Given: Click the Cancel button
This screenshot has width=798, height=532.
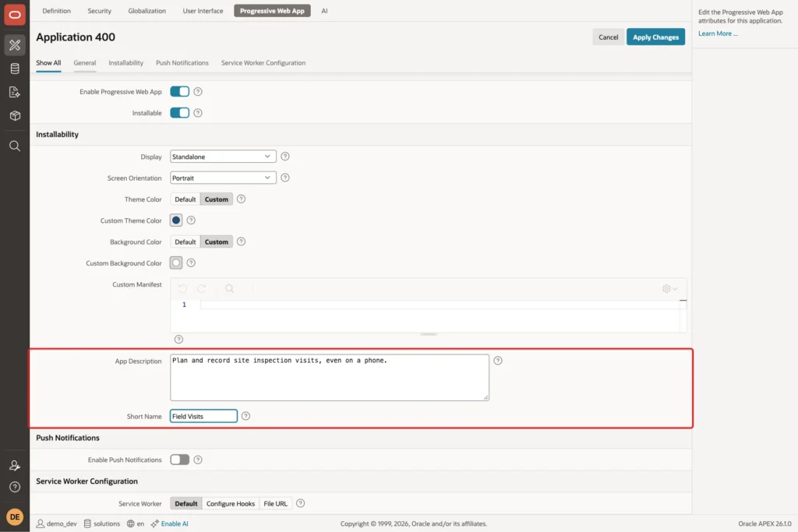Looking at the screenshot, I should (608, 37).
